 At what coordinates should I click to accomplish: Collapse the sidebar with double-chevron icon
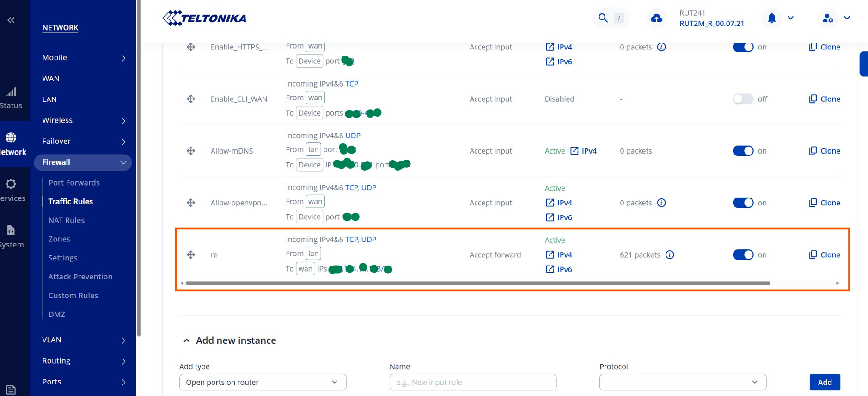coord(11,20)
